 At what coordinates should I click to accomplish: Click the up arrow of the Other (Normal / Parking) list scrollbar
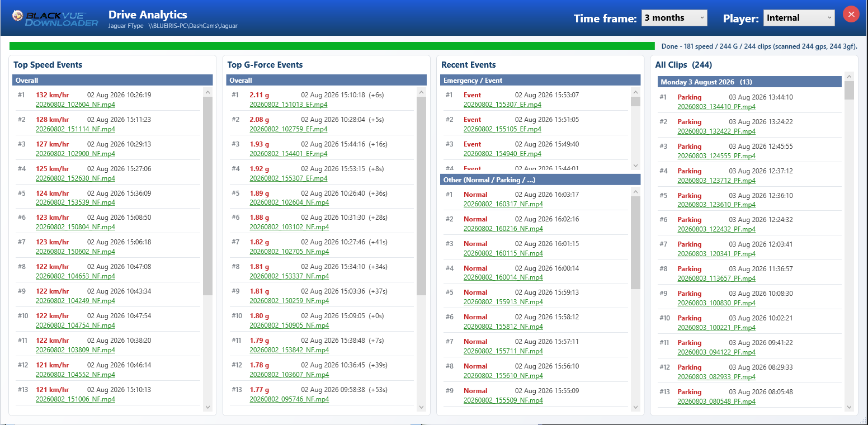[635, 191]
